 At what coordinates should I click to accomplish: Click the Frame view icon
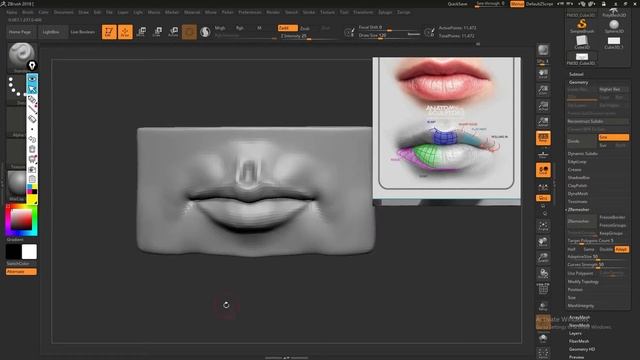(x=543, y=226)
